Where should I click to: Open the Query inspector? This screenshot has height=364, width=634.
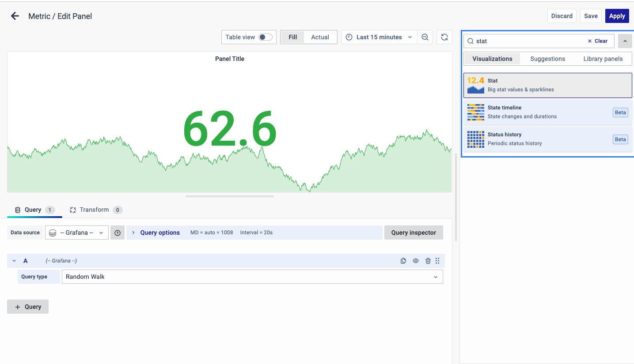pos(414,233)
